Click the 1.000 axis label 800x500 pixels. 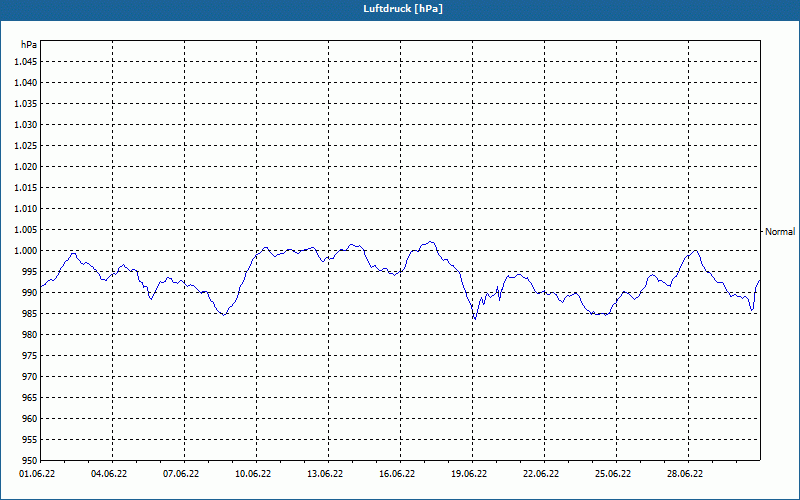point(26,251)
